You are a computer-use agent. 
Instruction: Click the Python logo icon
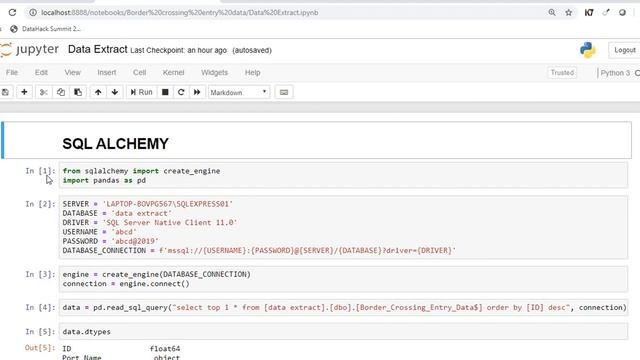click(x=587, y=50)
